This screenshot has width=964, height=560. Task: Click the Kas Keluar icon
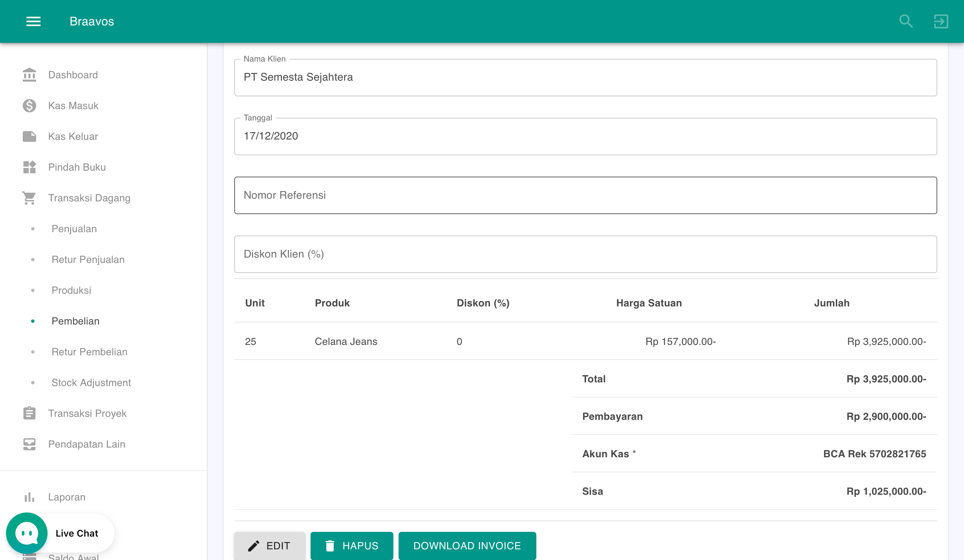(29, 136)
